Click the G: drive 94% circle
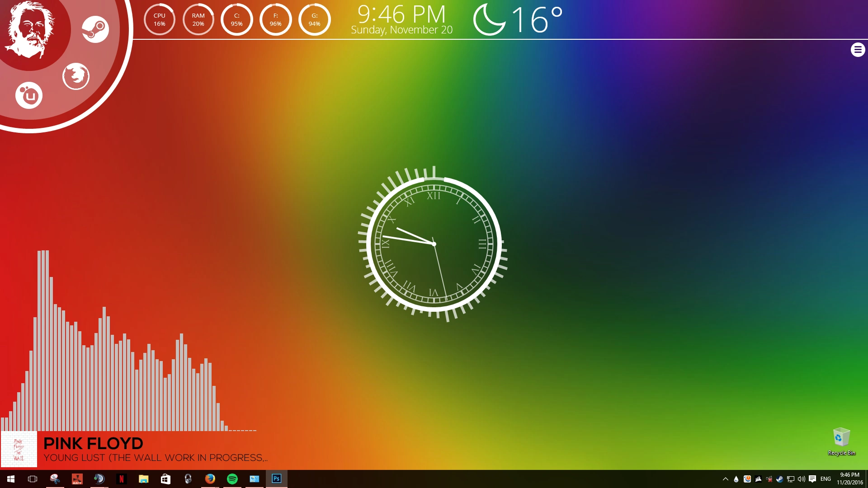Image resolution: width=868 pixels, height=488 pixels. pos(315,19)
